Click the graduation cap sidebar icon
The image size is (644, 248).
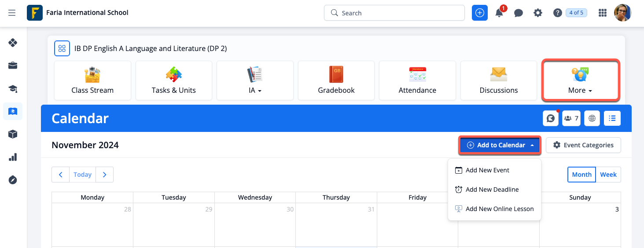point(13,89)
